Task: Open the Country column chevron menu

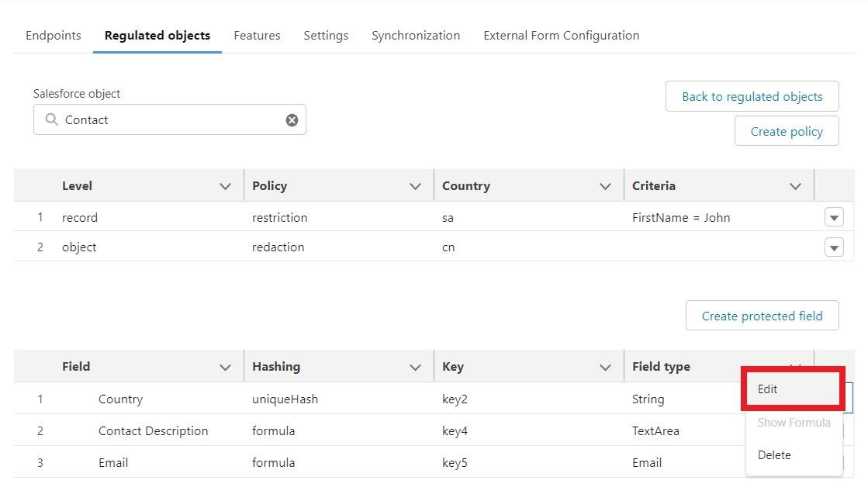Action: point(605,186)
